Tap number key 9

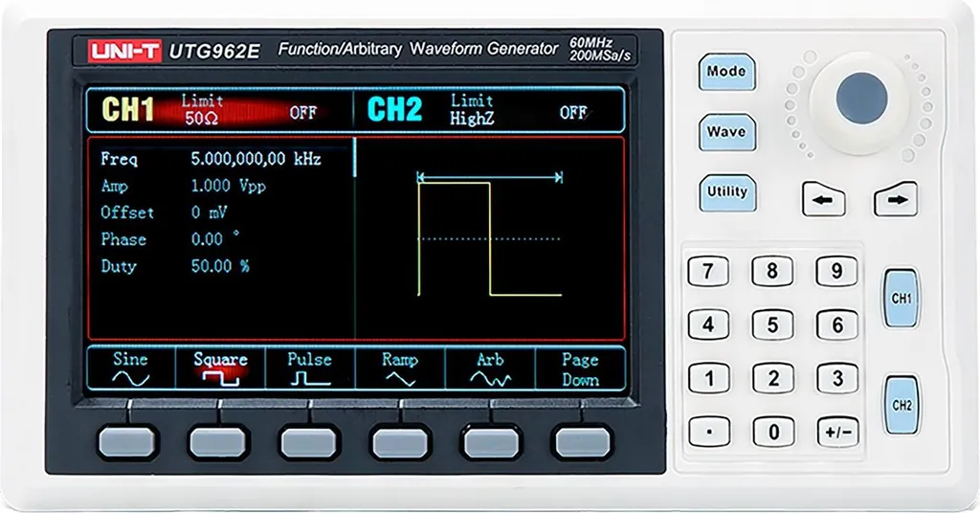pos(836,272)
